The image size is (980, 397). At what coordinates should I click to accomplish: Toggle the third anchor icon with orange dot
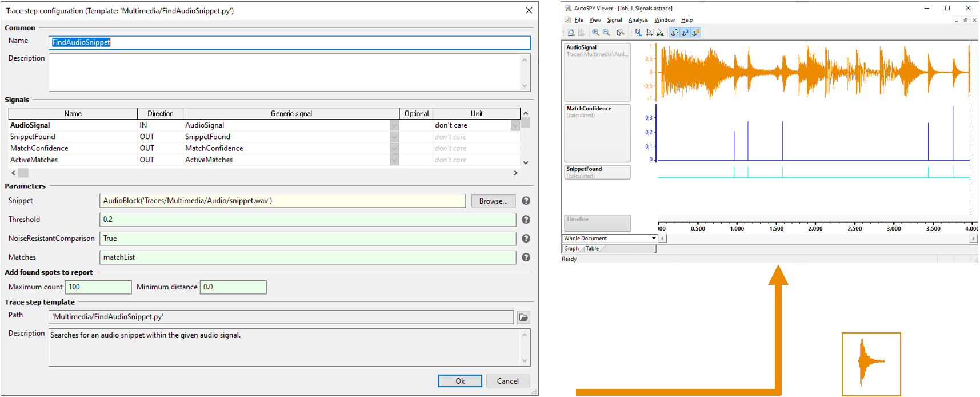[x=695, y=33]
